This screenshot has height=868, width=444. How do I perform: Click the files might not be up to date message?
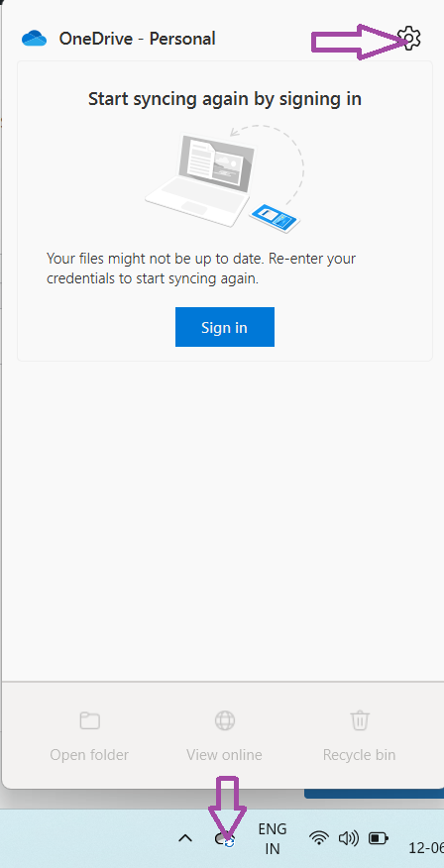click(201, 269)
